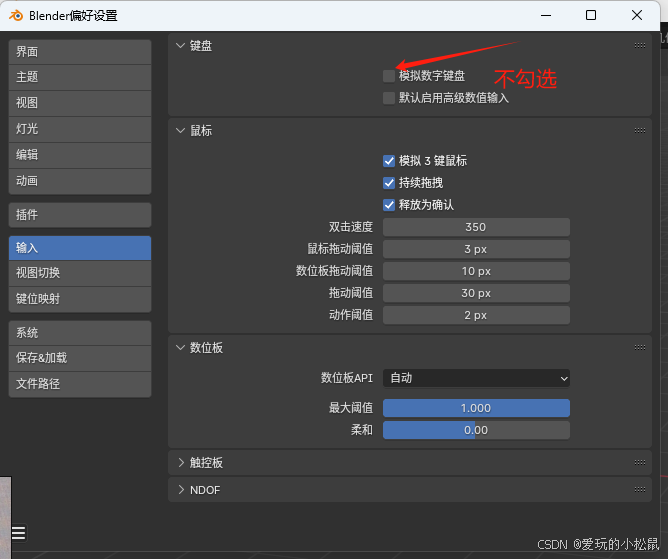Open the 编辑 preferences section
The image size is (668, 559).
coord(80,155)
